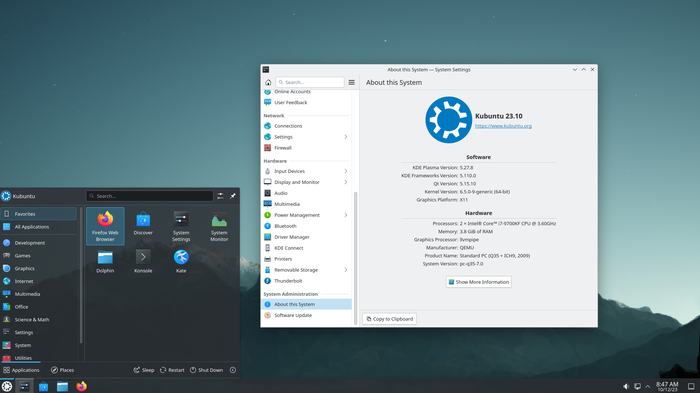Show hidden system tray icons arrow
The width and height of the screenshot is (700, 393).
tap(647, 386)
